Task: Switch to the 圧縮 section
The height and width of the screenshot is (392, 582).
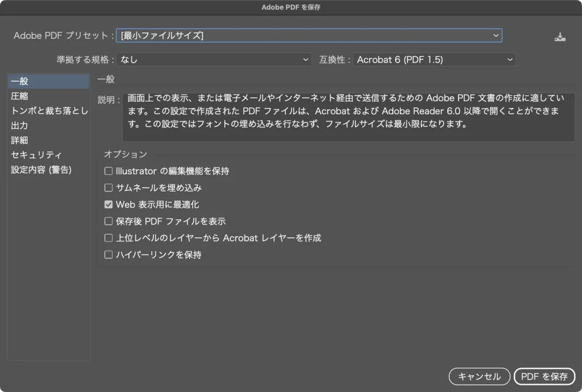Action: pos(48,96)
